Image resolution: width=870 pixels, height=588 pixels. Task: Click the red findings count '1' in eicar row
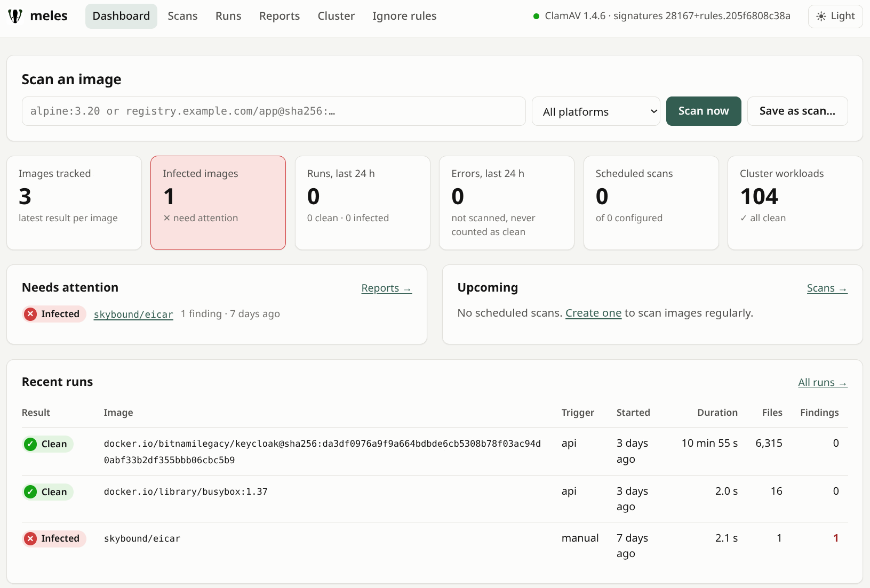[836, 538]
